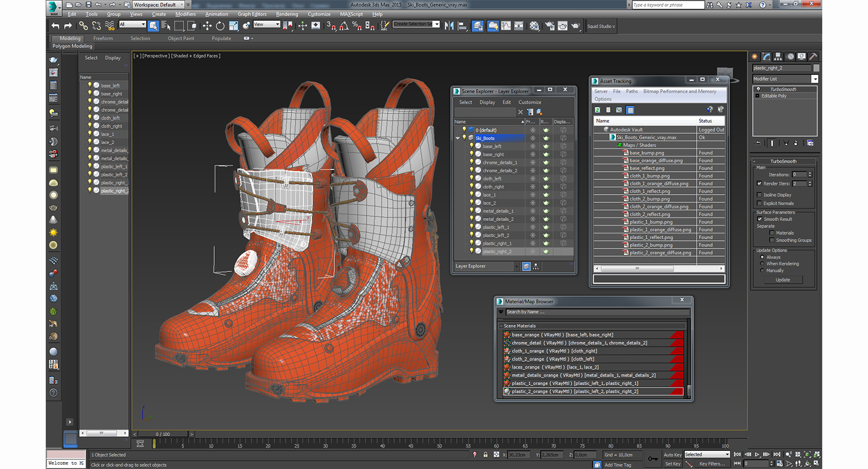868x469 pixels.
Task: Enable Separate by Materials checkbox
Action: pyautogui.click(x=772, y=233)
